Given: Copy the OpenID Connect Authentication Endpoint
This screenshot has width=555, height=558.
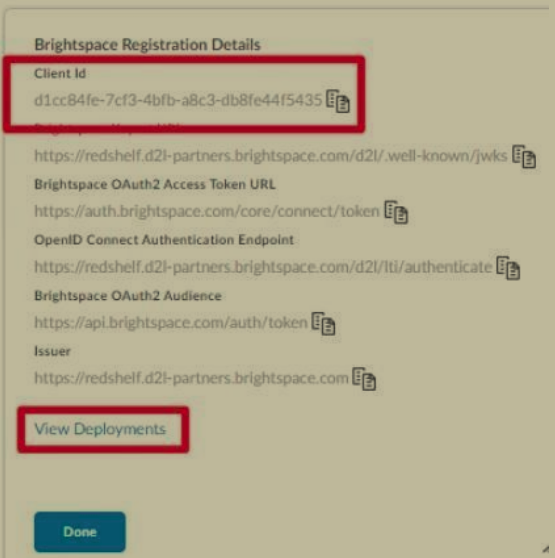Looking at the screenshot, I should pyautogui.click(x=508, y=268).
